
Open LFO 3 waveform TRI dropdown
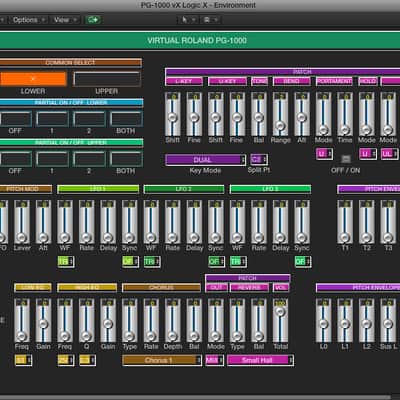(x=238, y=261)
